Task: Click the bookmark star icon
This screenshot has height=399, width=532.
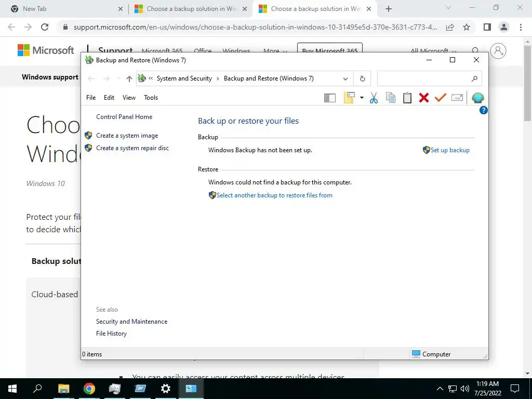Action: [467, 27]
